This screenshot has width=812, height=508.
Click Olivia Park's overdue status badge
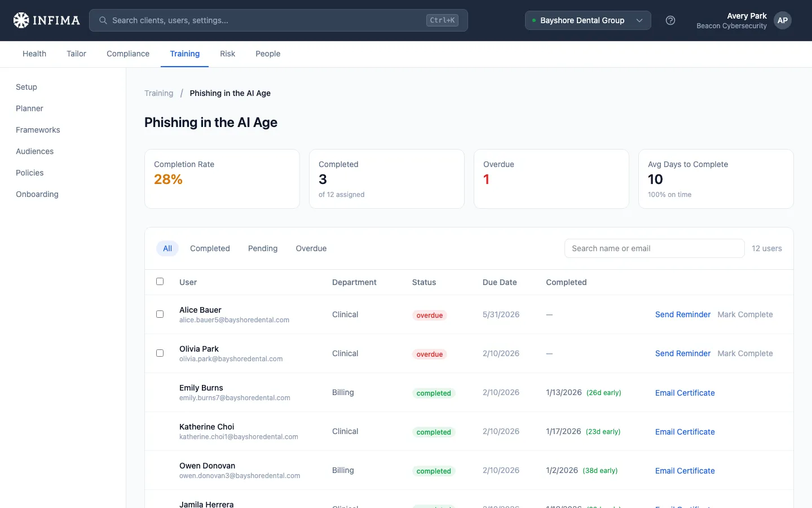click(x=430, y=354)
